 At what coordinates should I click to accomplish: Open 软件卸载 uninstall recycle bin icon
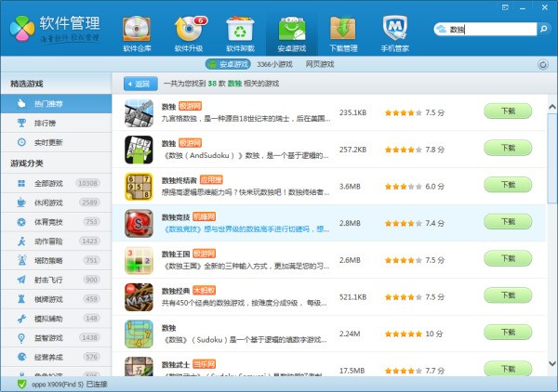point(240,33)
